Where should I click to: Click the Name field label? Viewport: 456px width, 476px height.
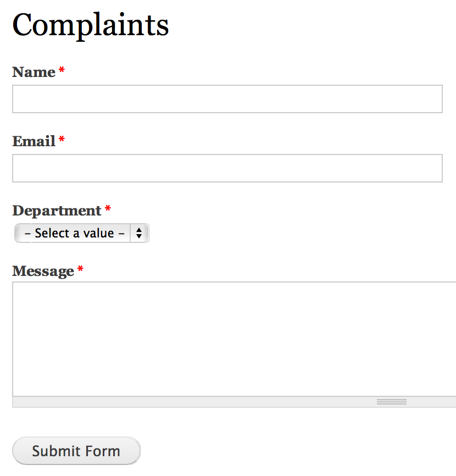32,72
